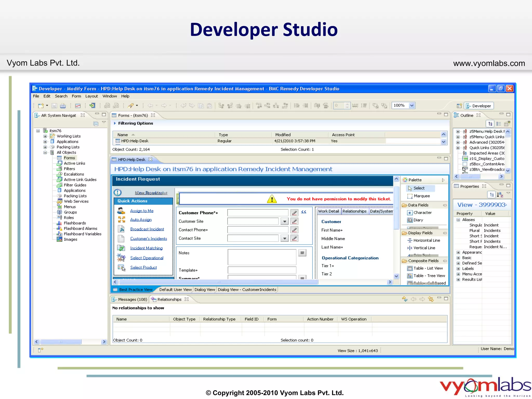Click the Template+ input field
Image resolution: width=532 pixels, height=399 pixels.
[x=262, y=270]
